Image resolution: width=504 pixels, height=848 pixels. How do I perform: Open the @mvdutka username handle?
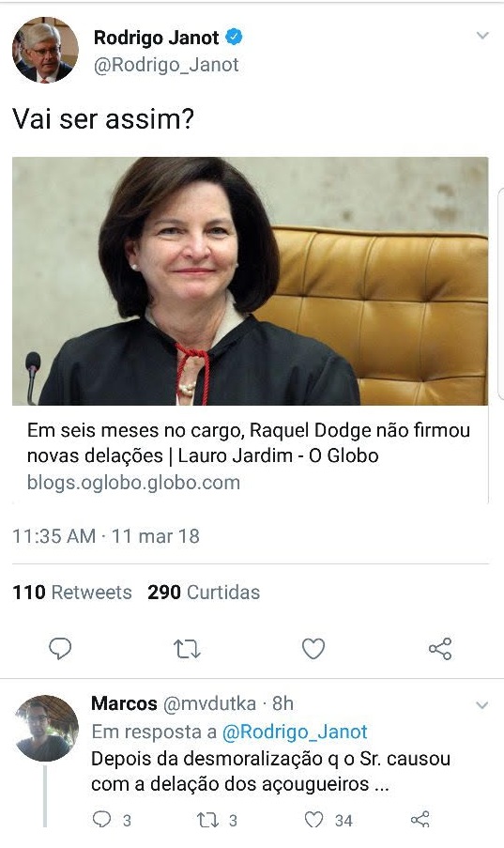click(209, 703)
